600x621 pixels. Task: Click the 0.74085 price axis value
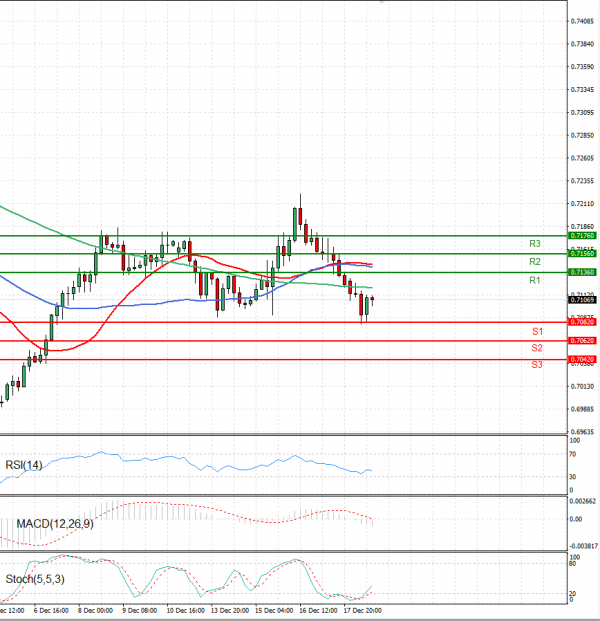582,21
